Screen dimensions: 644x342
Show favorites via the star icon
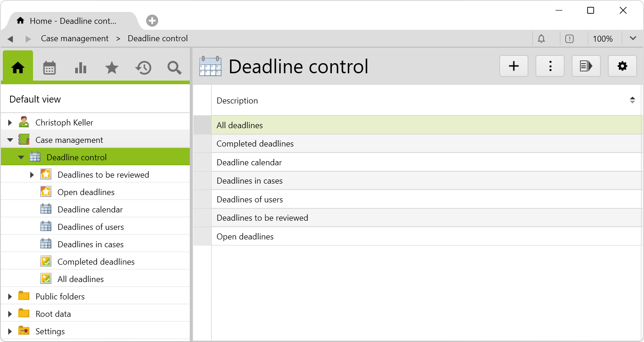112,68
